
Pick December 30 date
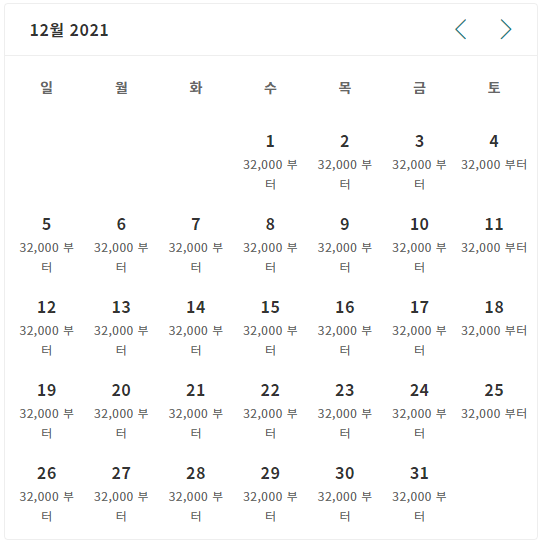[x=345, y=493]
